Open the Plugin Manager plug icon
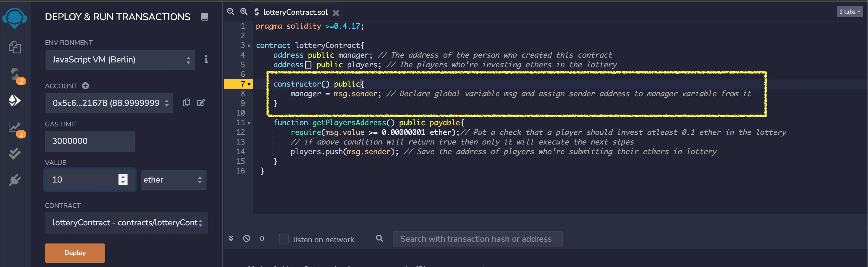The height and width of the screenshot is (267, 868). (x=15, y=180)
